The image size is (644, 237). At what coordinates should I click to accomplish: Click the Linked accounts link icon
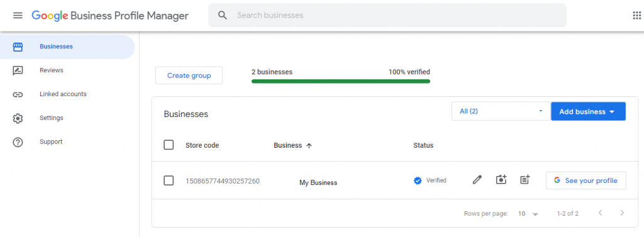pyautogui.click(x=18, y=94)
